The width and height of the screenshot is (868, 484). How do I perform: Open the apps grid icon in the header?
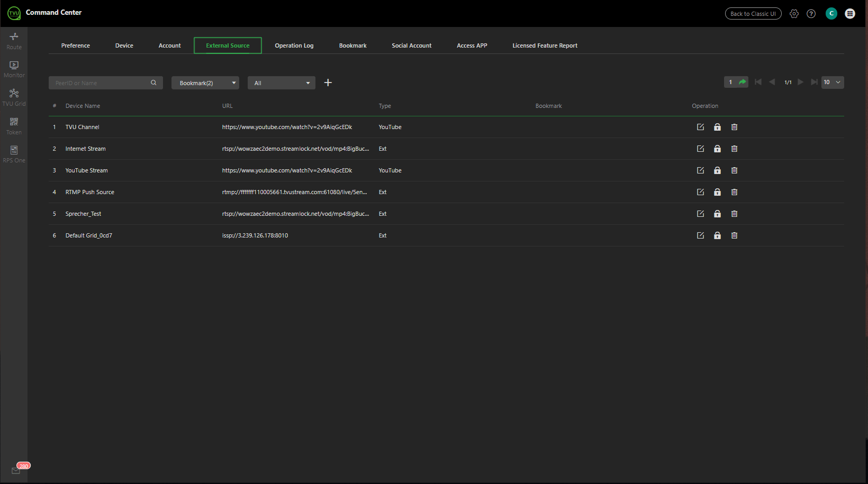850,14
